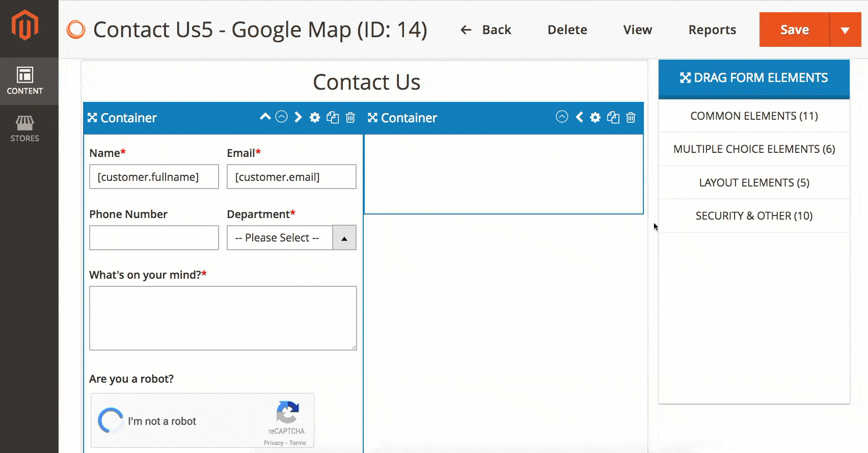Image resolution: width=868 pixels, height=453 pixels.
Task: Delete the left Container with trash icon
Action: coord(350,118)
